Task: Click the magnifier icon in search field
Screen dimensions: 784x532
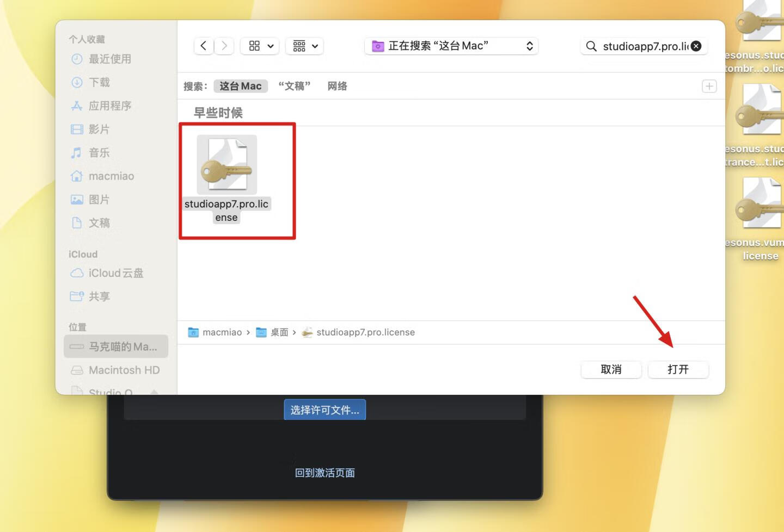Action: pyautogui.click(x=591, y=46)
